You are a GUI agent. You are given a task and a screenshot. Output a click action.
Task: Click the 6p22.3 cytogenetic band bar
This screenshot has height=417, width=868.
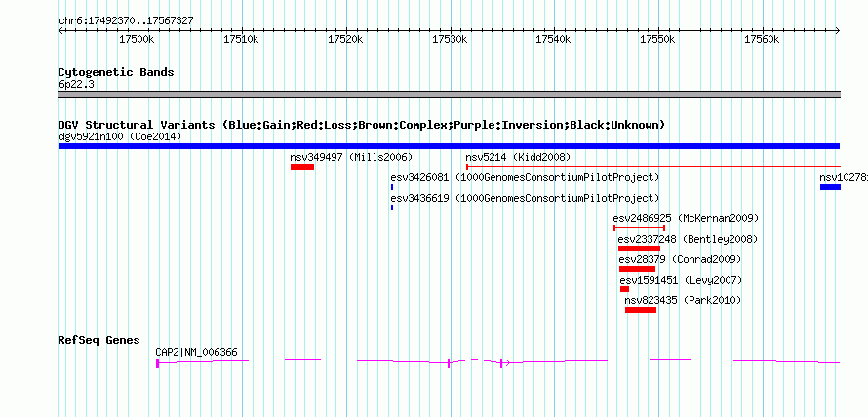pos(449,95)
